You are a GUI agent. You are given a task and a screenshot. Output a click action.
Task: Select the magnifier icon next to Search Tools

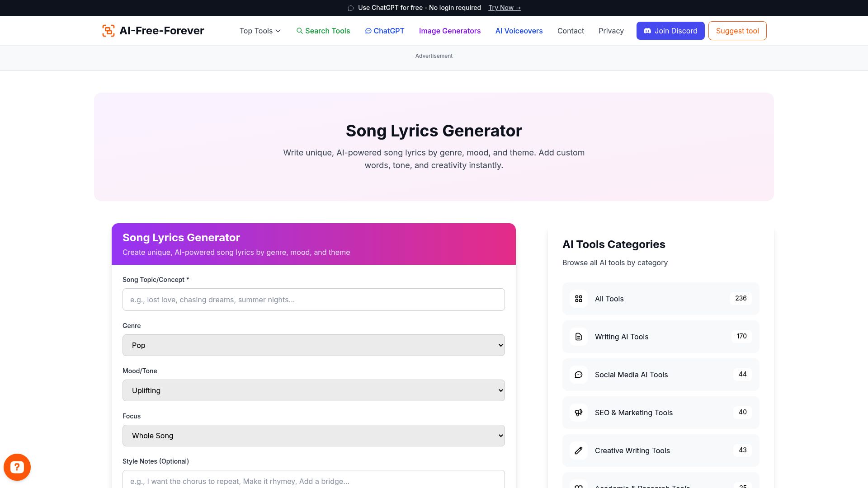300,31
